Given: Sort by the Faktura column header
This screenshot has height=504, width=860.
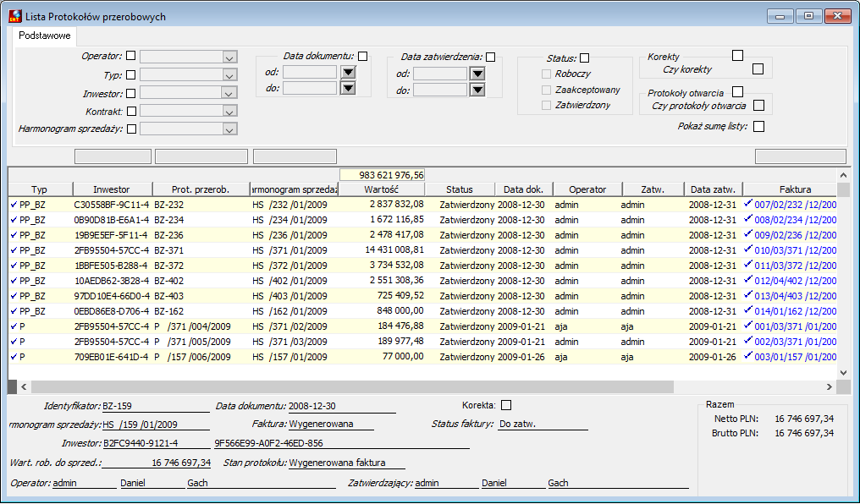Looking at the screenshot, I should (790, 189).
